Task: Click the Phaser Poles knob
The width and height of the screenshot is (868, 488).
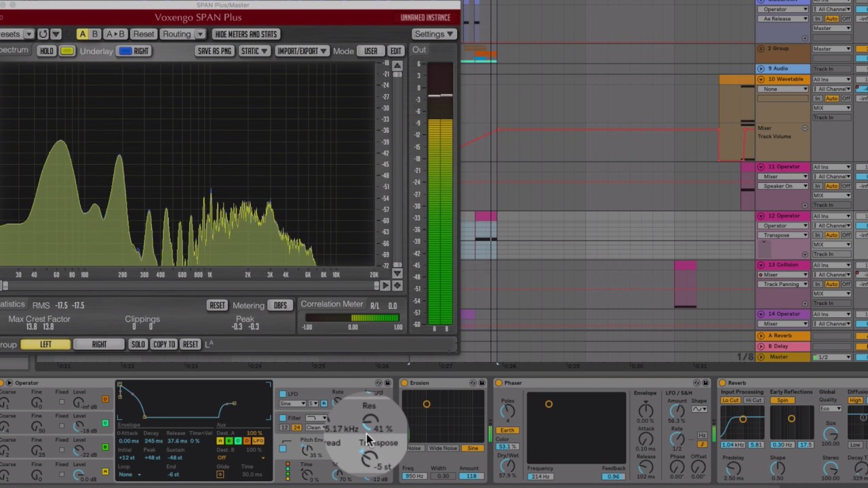Action: [x=508, y=412]
